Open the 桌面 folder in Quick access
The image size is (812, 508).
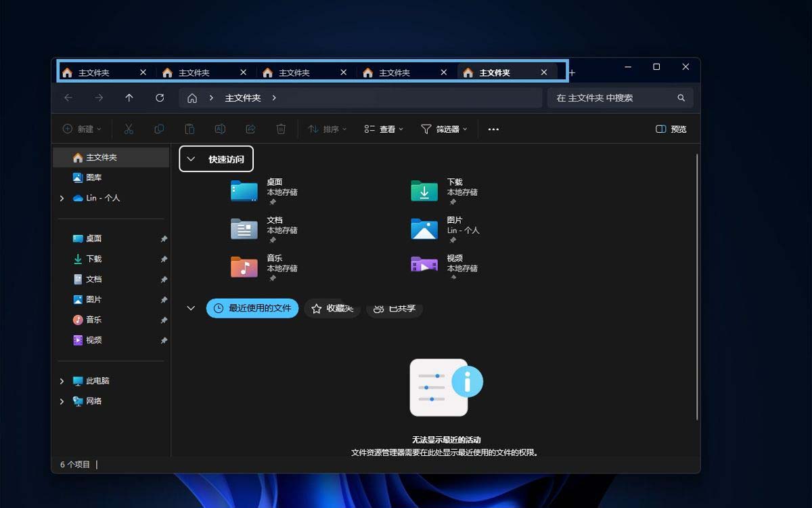(x=264, y=192)
